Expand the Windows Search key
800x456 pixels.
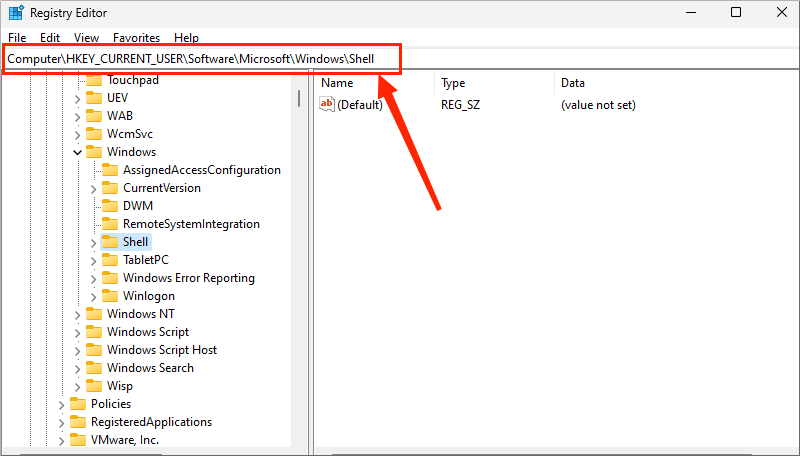(77, 369)
